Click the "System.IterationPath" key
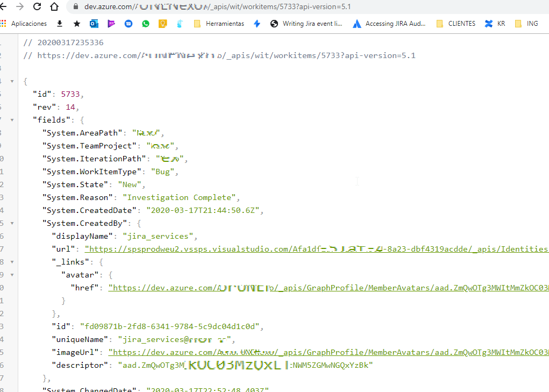The height and width of the screenshot is (392, 549). tap(94, 159)
